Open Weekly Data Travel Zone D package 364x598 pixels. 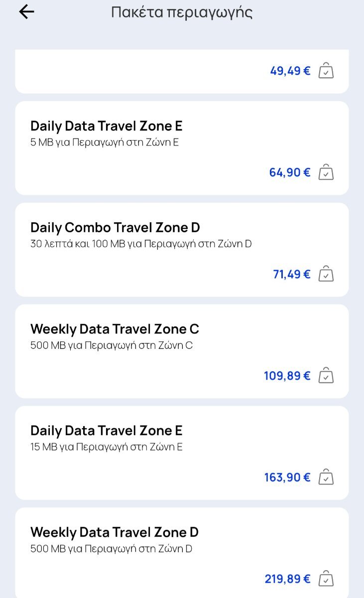click(115, 533)
